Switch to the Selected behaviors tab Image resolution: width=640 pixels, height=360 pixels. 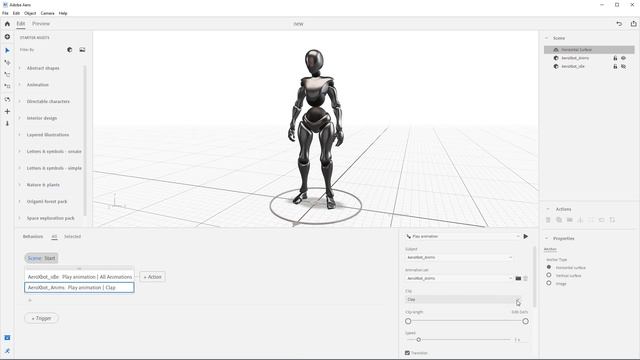click(72, 237)
